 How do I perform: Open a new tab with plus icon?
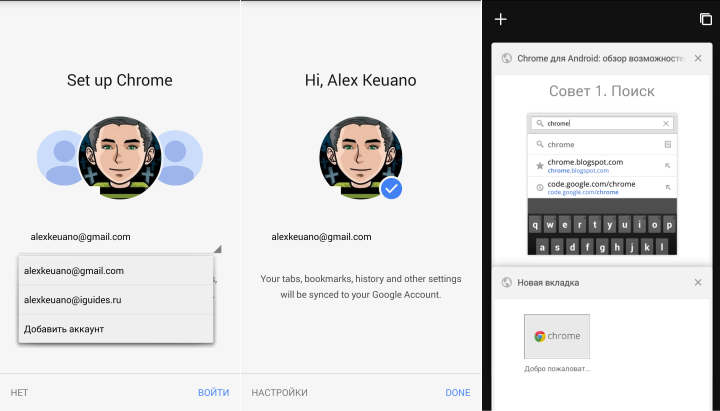(501, 19)
